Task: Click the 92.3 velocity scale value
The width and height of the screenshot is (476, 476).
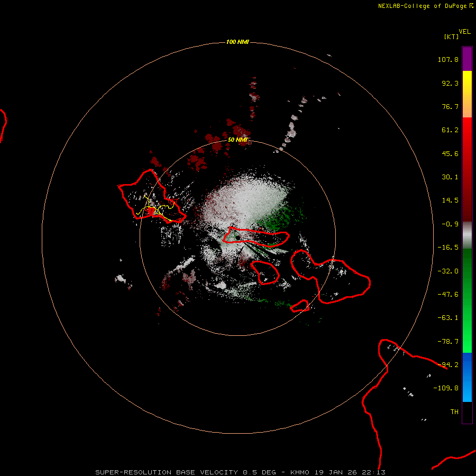Action: point(450,83)
